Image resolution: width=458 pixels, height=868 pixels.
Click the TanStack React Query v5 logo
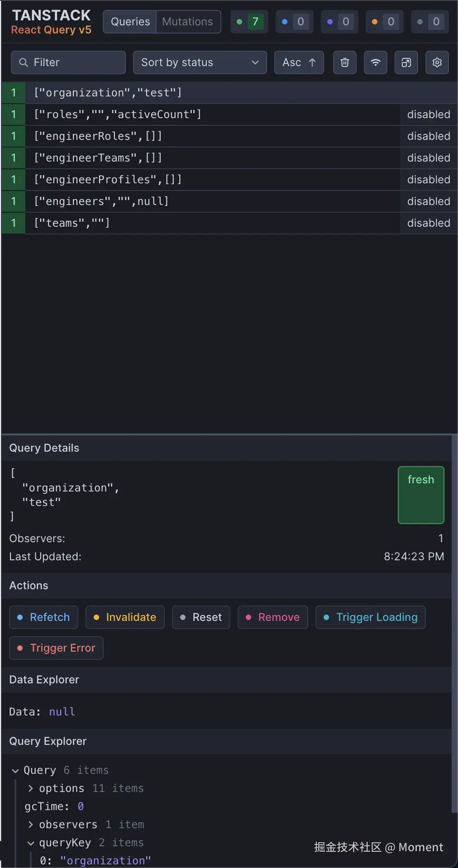(x=51, y=22)
